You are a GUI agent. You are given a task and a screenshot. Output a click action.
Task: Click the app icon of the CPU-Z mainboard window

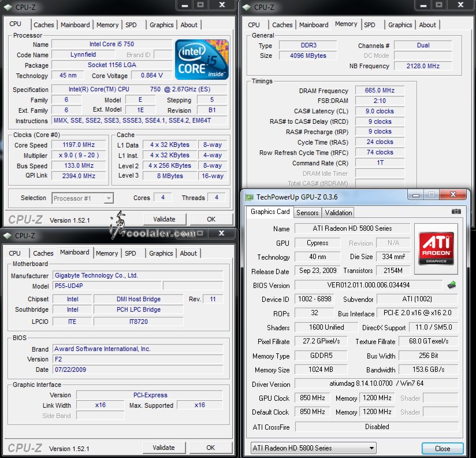pos(8,235)
